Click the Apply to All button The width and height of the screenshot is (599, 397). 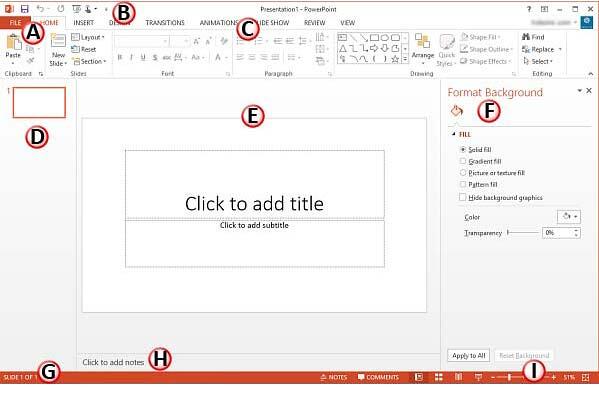coord(469,355)
